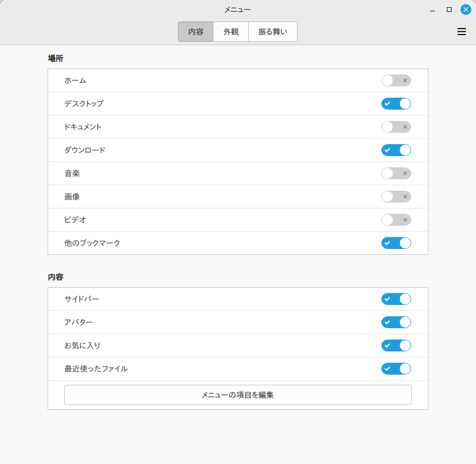Select the 内容 tab
476x464 pixels.
point(196,32)
